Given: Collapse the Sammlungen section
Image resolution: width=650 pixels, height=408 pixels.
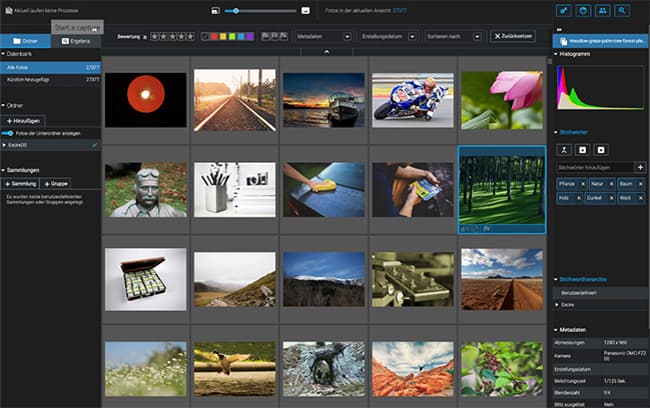Looking at the screenshot, I should [x=3, y=170].
